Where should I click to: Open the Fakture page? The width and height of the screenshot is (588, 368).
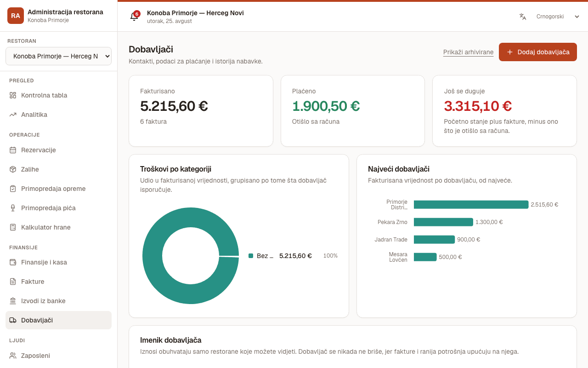58,282
